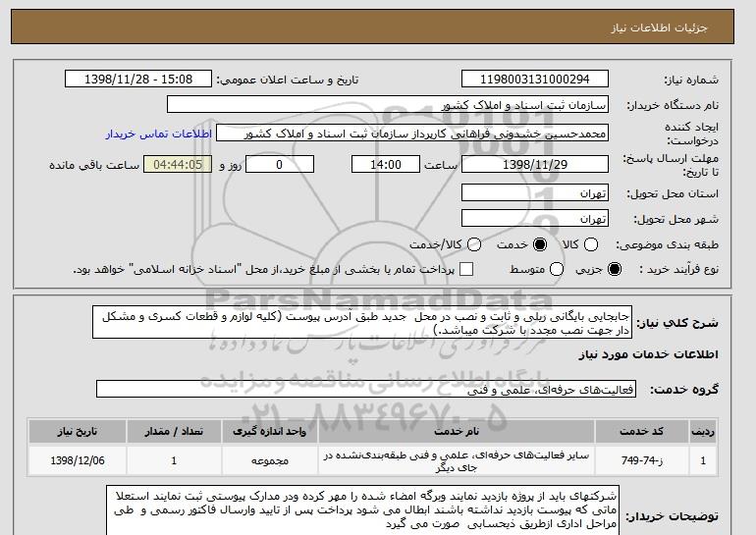Image resolution: width=756 pixels, height=535 pixels.
Task: Click the remaining time countdown 04:44:05
Action: 178,164
